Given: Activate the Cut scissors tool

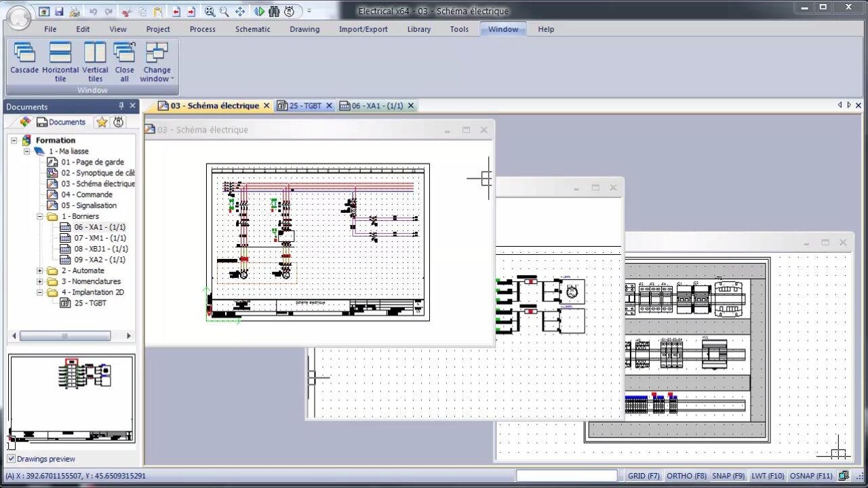Looking at the screenshot, I should tap(126, 12).
